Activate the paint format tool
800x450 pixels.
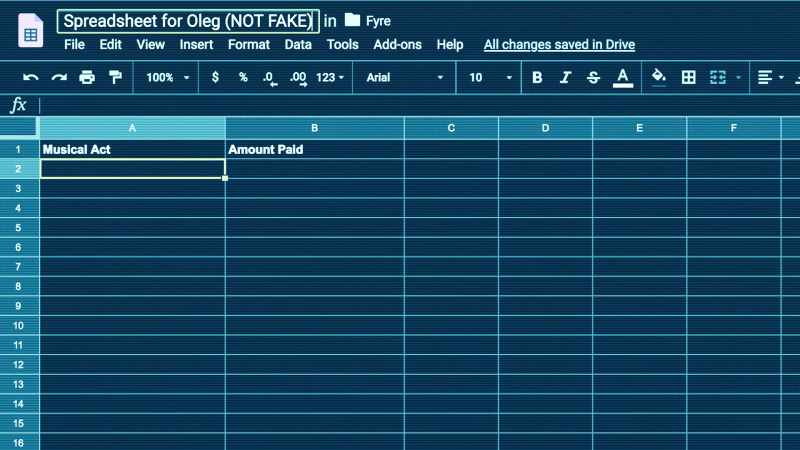pos(115,78)
